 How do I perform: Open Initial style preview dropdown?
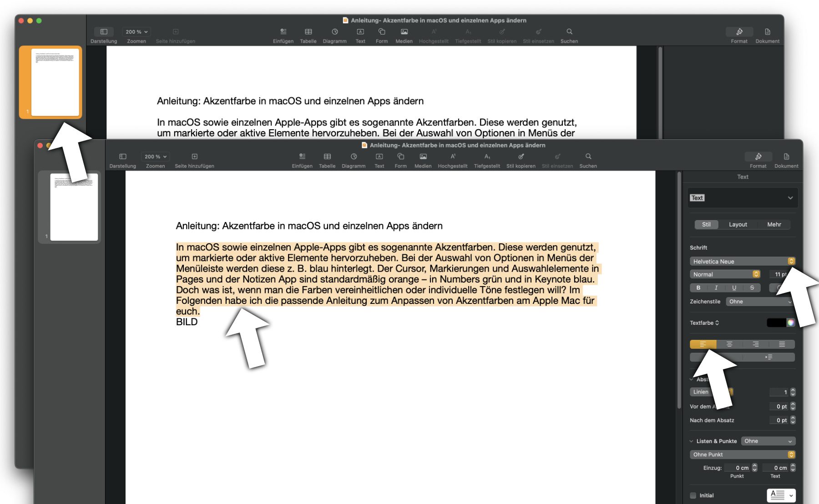click(781, 495)
